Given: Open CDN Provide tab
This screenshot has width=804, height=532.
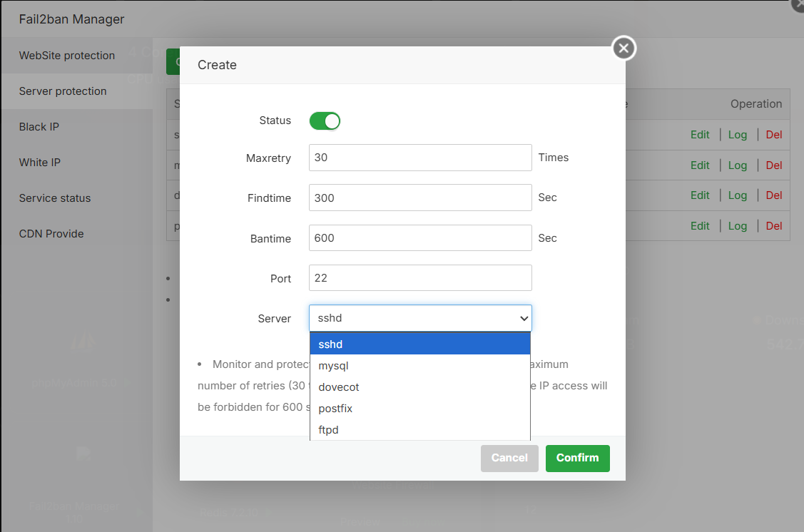Looking at the screenshot, I should point(51,234).
